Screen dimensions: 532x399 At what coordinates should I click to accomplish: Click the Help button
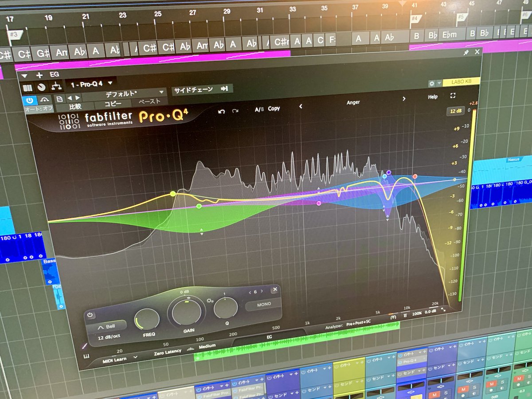click(x=432, y=97)
